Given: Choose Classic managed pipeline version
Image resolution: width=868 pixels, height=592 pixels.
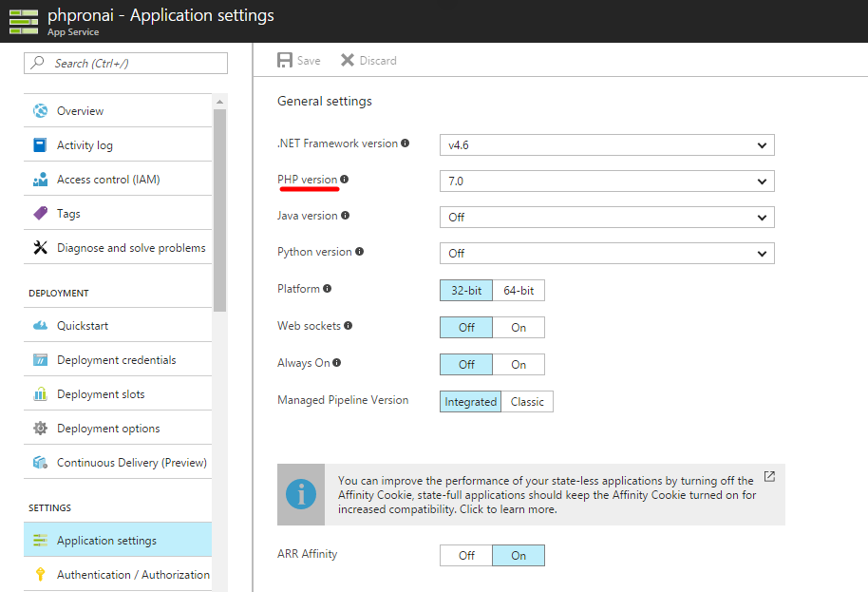Looking at the screenshot, I should coord(527,402).
